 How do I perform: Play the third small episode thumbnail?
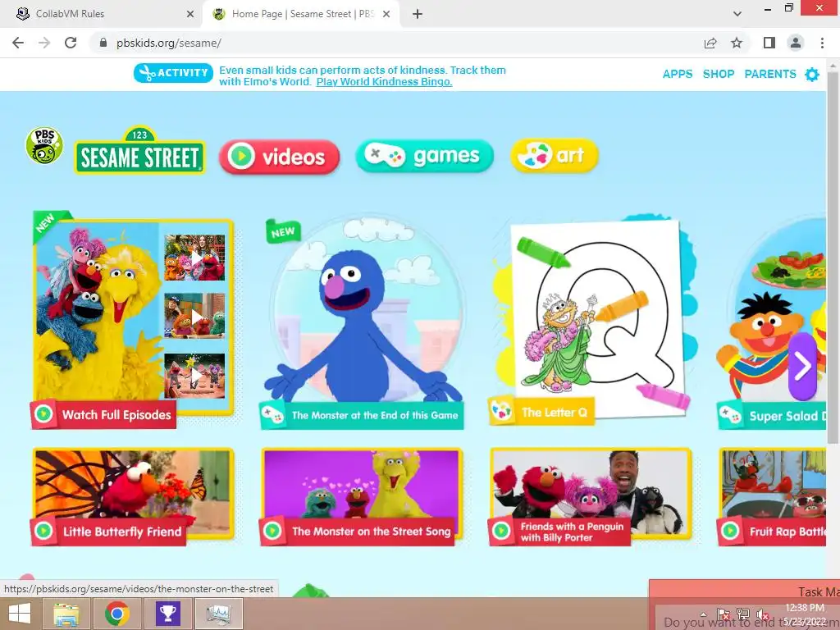[194, 376]
